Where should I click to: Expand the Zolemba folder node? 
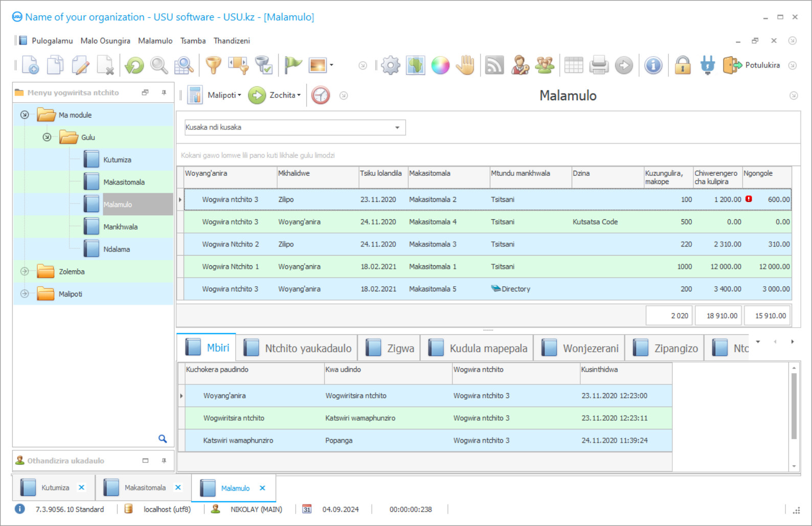click(25, 271)
